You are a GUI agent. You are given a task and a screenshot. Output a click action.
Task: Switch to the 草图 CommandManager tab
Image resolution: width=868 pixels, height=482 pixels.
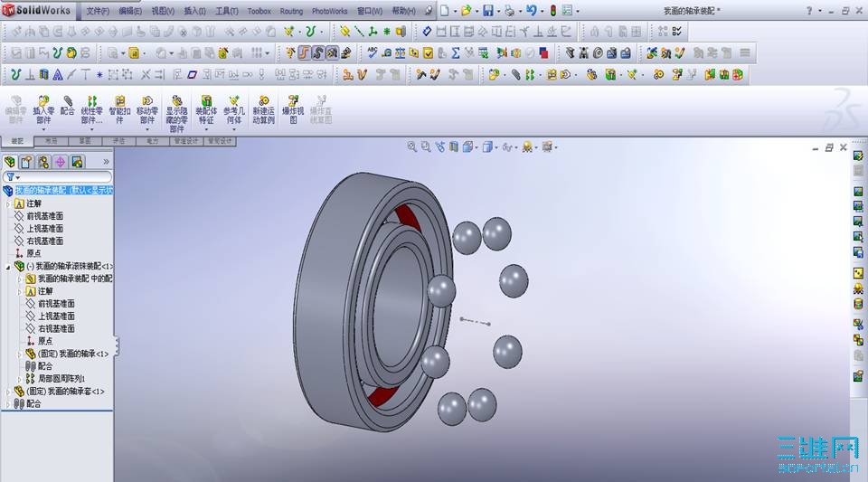85,141
